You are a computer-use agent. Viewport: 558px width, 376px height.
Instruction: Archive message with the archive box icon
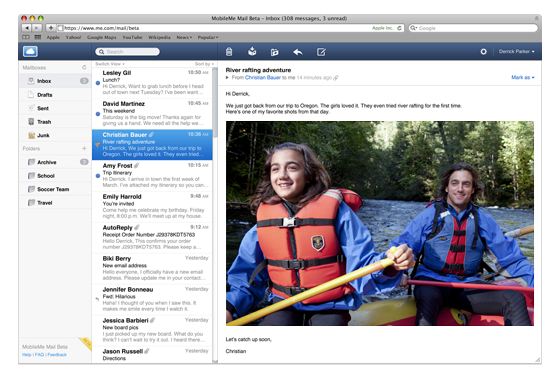point(252,52)
